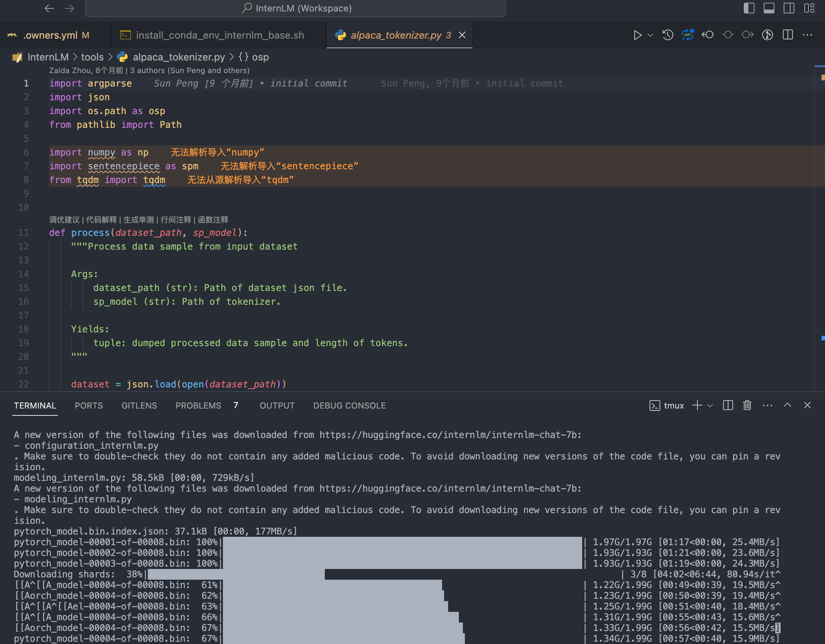The image size is (825, 644).
Task: Toggle the primary side bar visibility
Action: (x=749, y=8)
